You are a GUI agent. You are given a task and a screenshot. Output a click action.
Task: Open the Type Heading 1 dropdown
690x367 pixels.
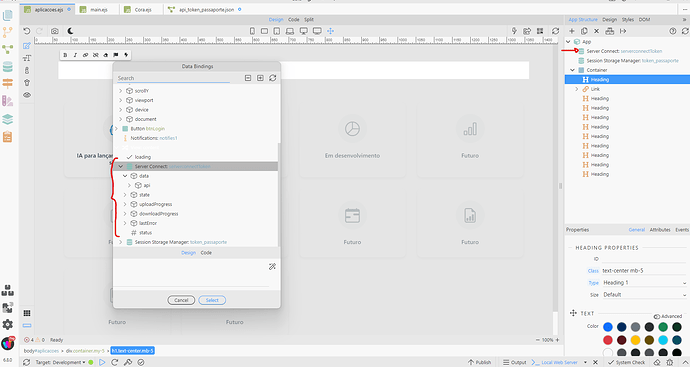645,283
